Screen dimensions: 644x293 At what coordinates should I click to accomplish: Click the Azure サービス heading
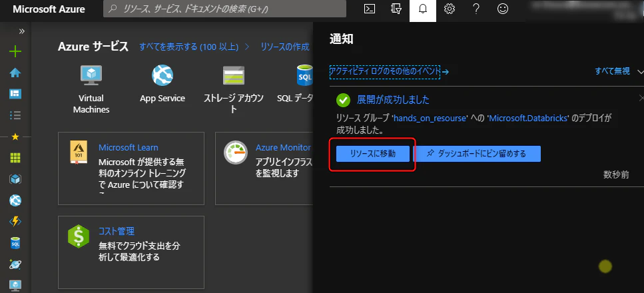(x=93, y=47)
